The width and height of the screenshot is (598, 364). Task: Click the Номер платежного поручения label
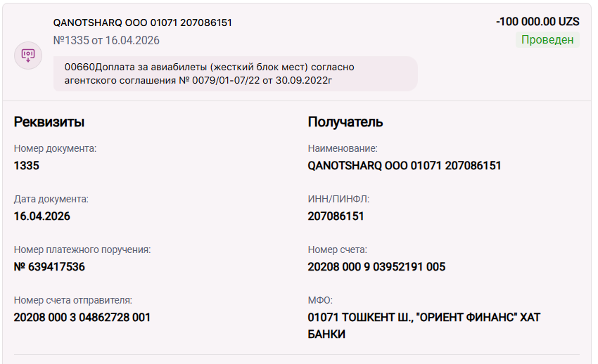point(82,249)
